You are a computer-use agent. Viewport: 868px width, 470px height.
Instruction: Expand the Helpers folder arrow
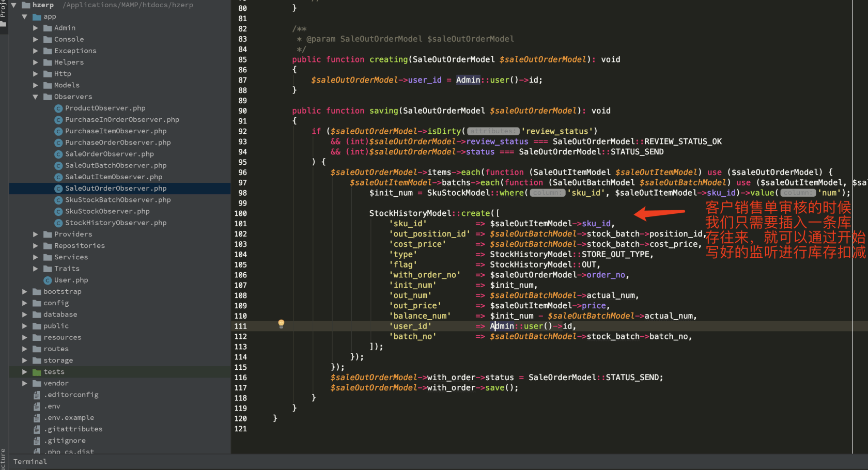click(x=36, y=62)
